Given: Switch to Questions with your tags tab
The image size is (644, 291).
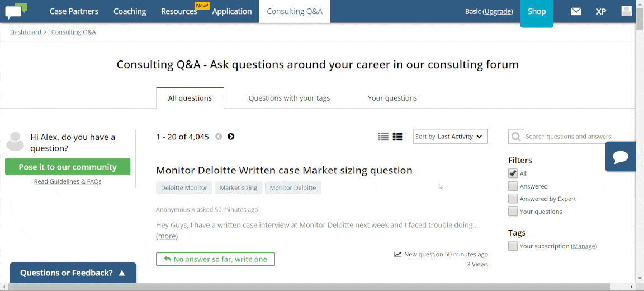Looking at the screenshot, I should point(289,98).
